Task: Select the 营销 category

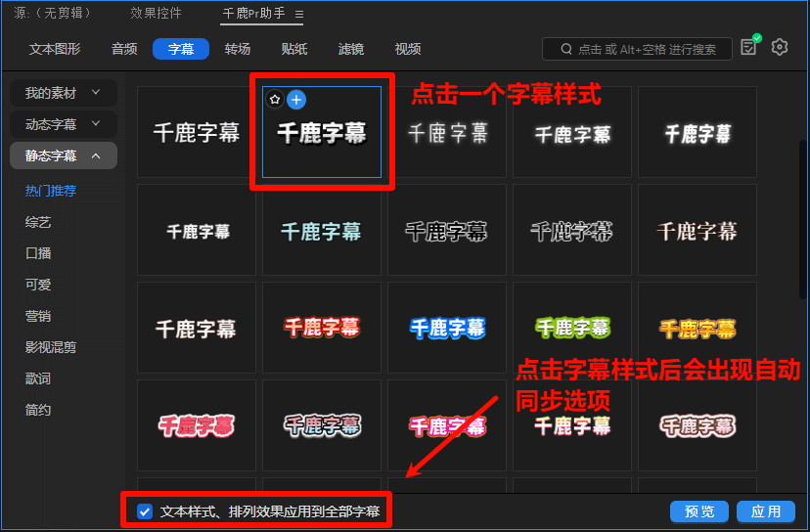Action: (x=38, y=316)
